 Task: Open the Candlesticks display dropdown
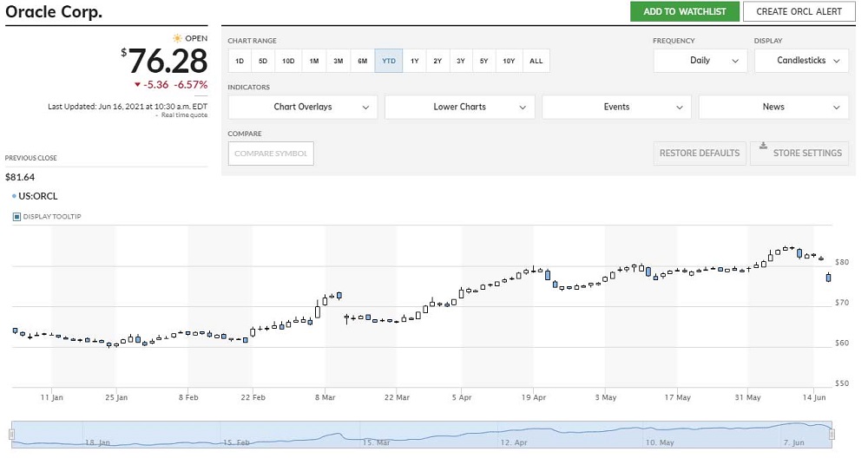[x=801, y=61]
